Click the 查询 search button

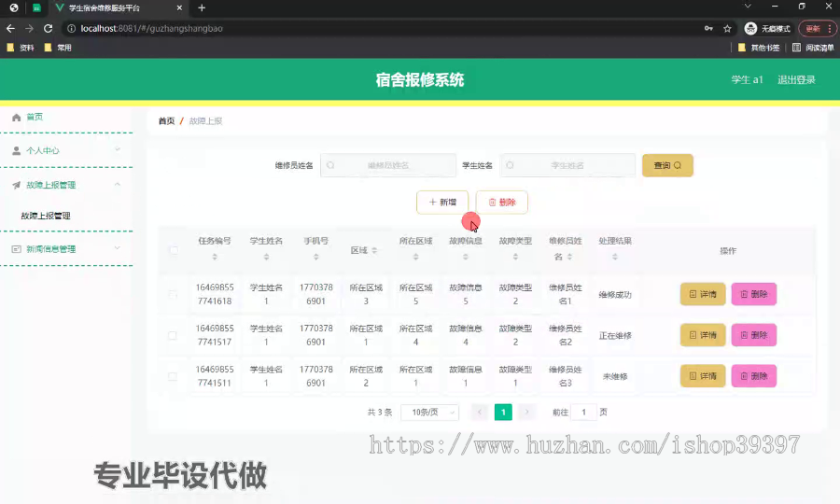[x=667, y=165]
